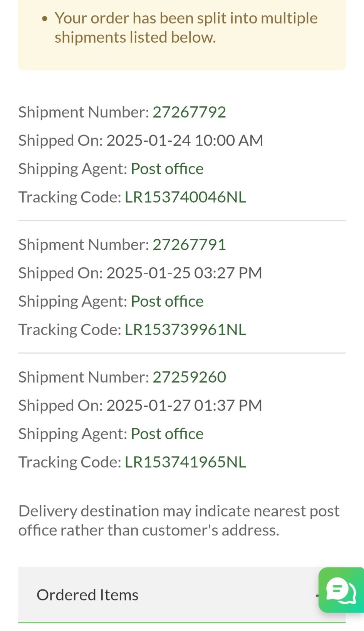Track package LR153741965NL
This screenshot has height=631, width=364.
(x=185, y=462)
